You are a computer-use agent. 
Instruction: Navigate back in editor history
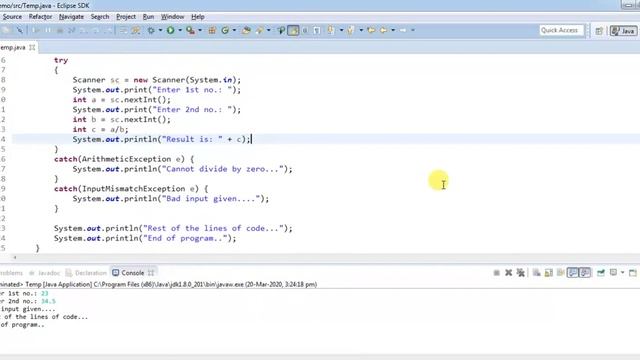coord(383,30)
